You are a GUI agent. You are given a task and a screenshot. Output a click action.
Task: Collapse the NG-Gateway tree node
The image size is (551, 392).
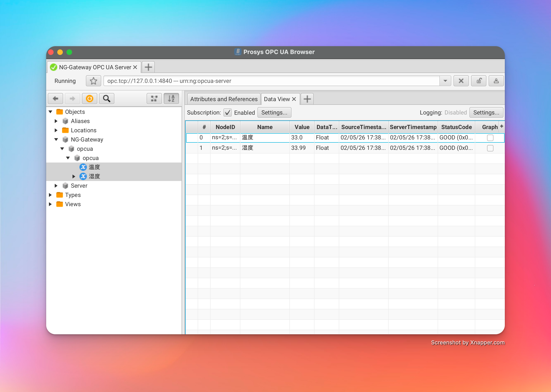click(56, 139)
